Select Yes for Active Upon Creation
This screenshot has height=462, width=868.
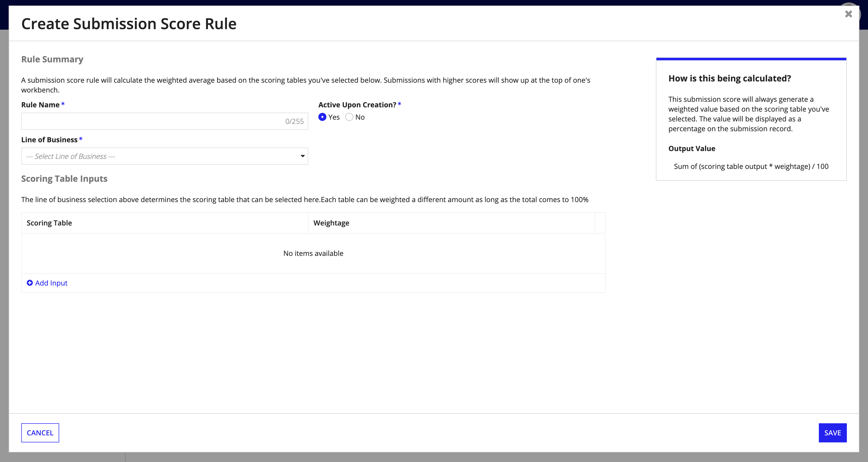click(x=323, y=117)
